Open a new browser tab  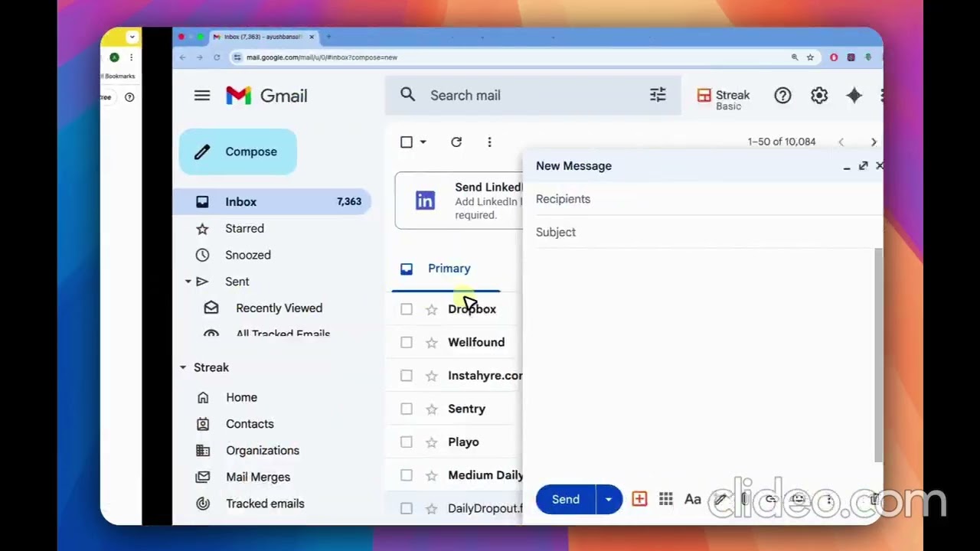[328, 37]
